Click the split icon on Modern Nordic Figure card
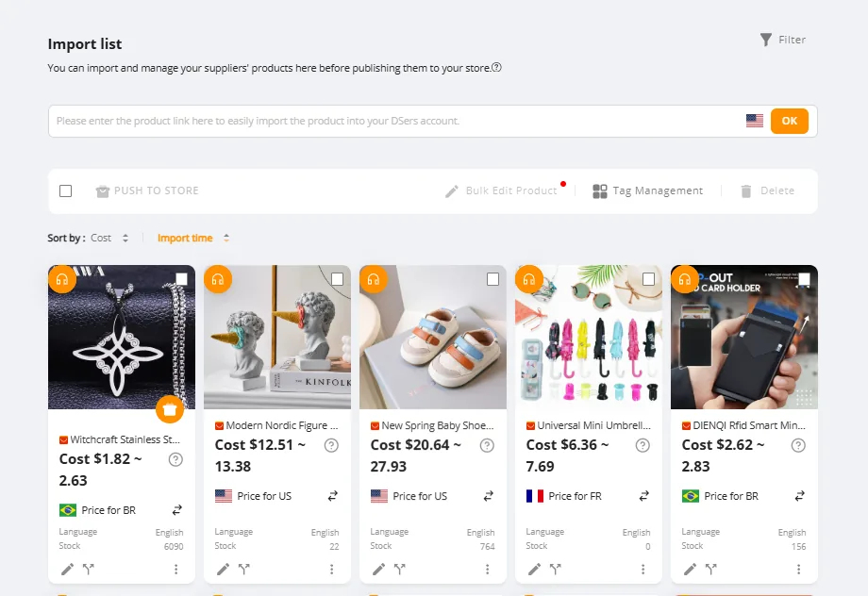The width and height of the screenshot is (868, 596). pos(244,569)
